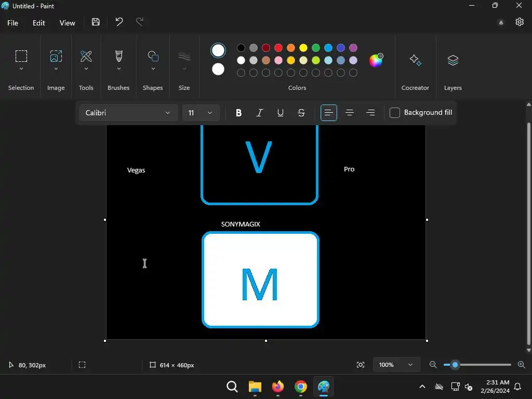Click the vertical scrollbar down arrow
The image size is (532, 399).
[x=528, y=350]
